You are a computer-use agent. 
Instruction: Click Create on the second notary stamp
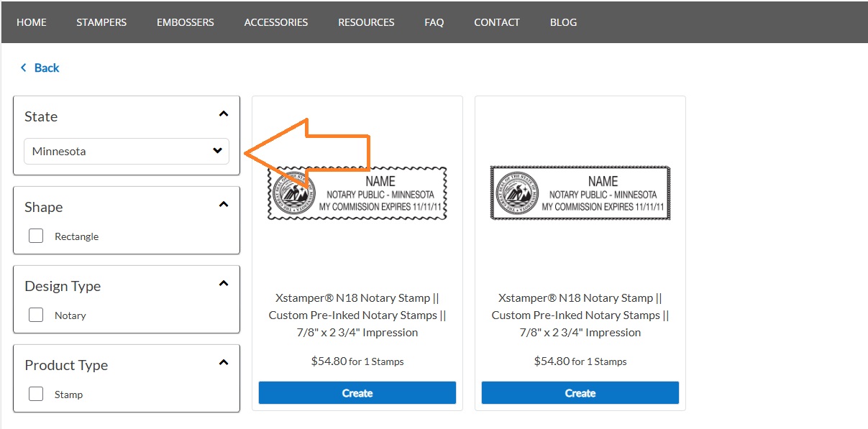(580, 392)
